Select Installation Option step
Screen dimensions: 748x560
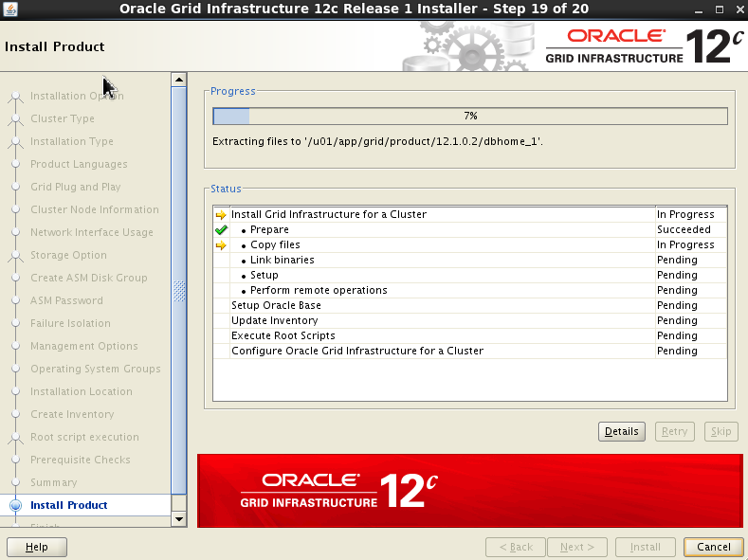pyautogui.click(x=77, y=96)
